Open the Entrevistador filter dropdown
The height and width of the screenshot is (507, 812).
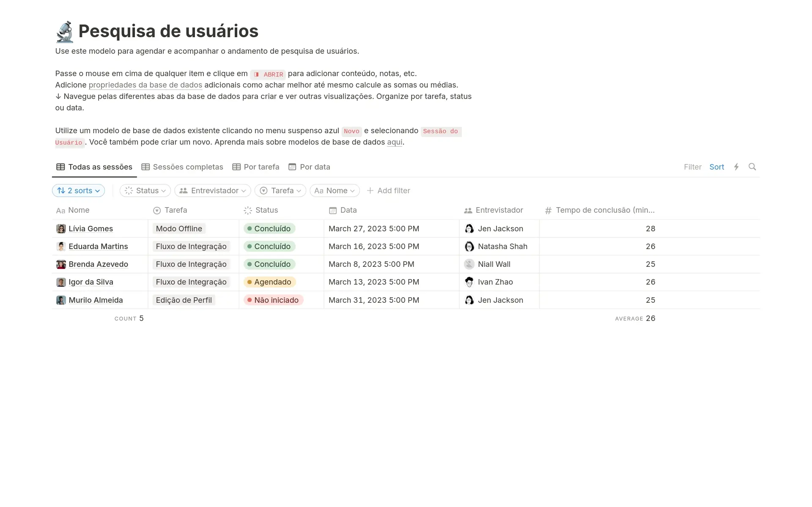point(212,190)
